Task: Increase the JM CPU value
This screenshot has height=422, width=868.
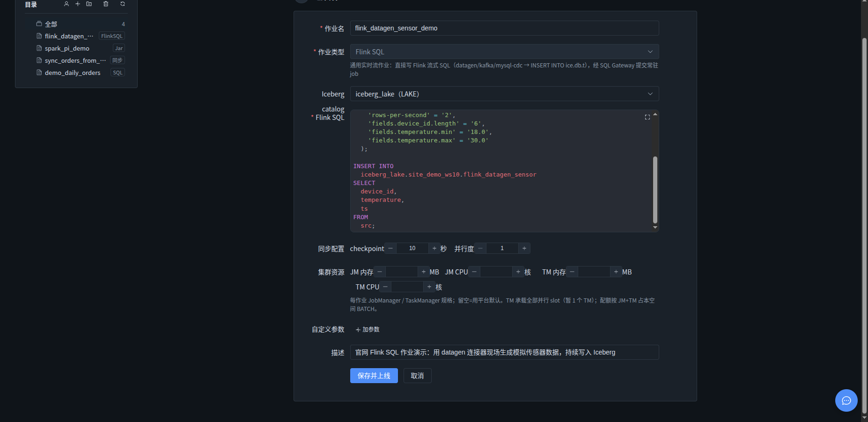Action: pyautogui.click(x=518, y=272)
